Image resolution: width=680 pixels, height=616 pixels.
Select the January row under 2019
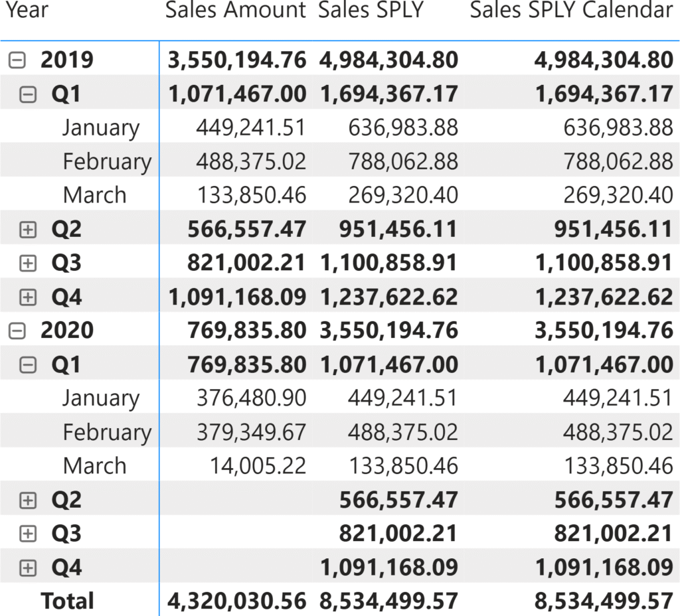point(101,128)
